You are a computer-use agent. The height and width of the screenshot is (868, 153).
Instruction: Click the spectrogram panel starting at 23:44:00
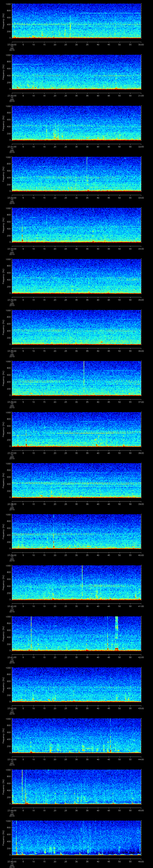[76, 786]
